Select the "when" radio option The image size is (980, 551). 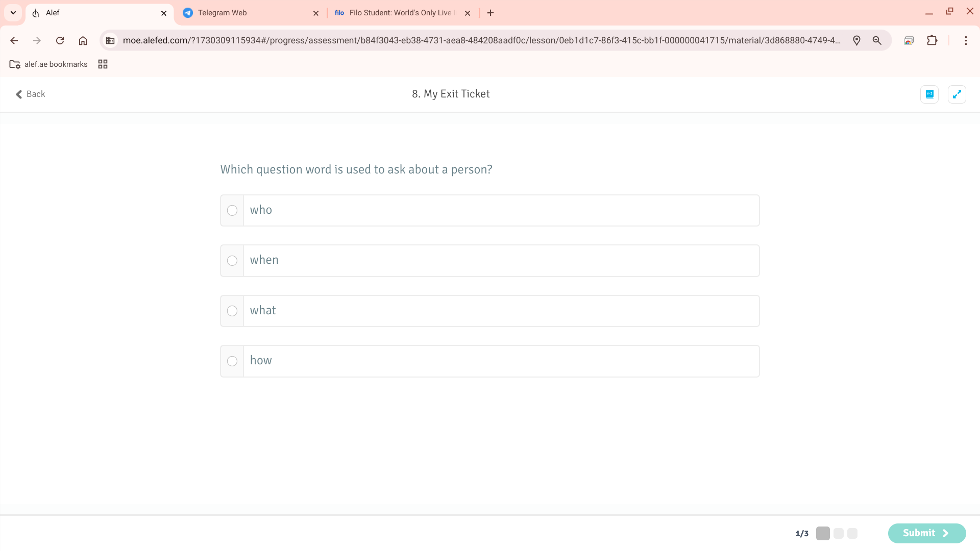[x=232, y=261]
